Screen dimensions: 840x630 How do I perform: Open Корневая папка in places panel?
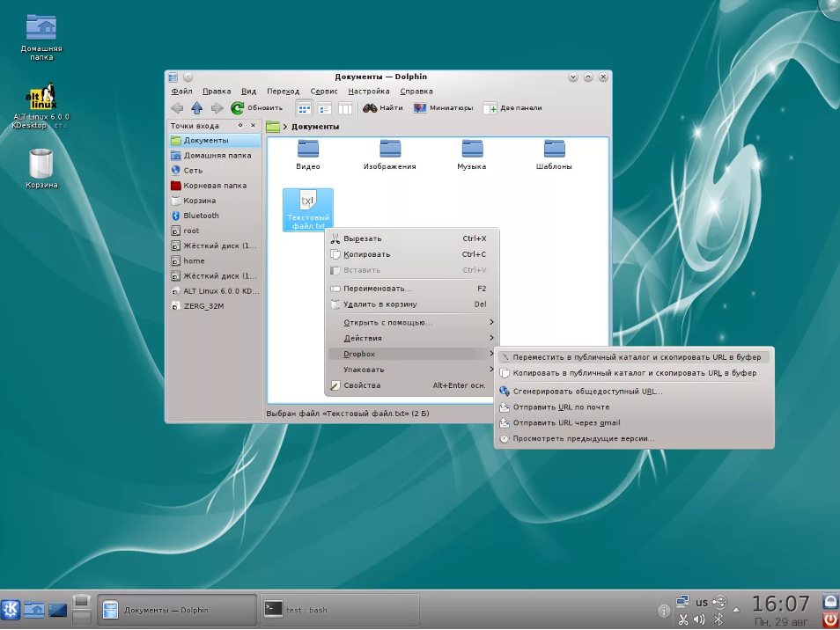pos(214,185)
